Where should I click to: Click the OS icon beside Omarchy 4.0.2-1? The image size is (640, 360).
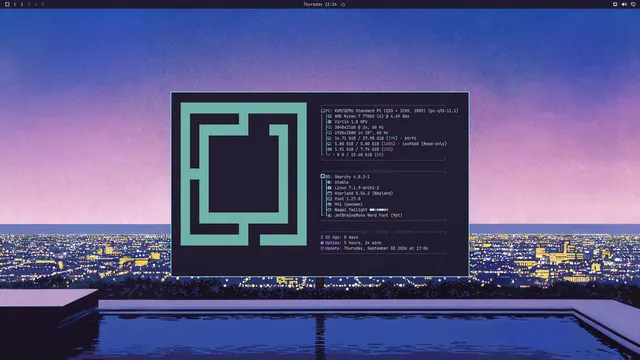tap(323, 176)
